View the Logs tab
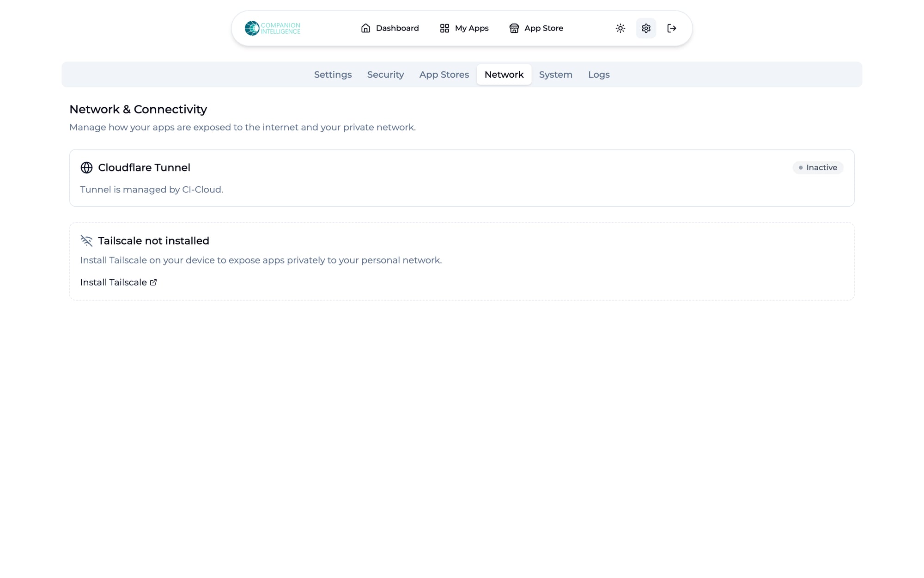The height and width of the screenshot is (578, 924). tap(599, 74)
